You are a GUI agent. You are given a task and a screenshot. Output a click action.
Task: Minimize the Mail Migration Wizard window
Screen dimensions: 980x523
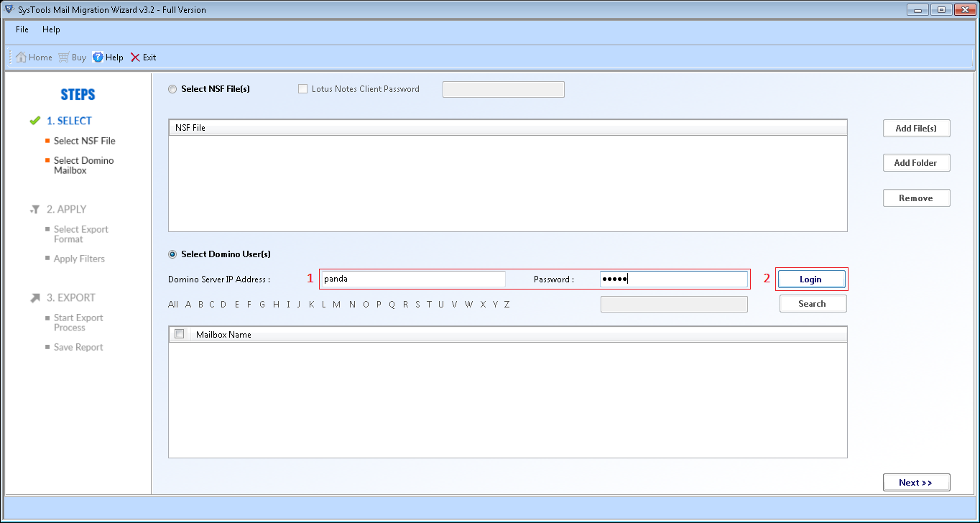coord(917,9)
